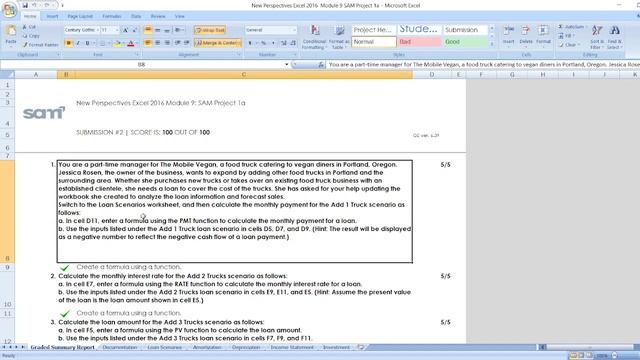
Task: Switch to the Formulas ribbon tab
Action: pyautogui.click(x=111, y=16)
